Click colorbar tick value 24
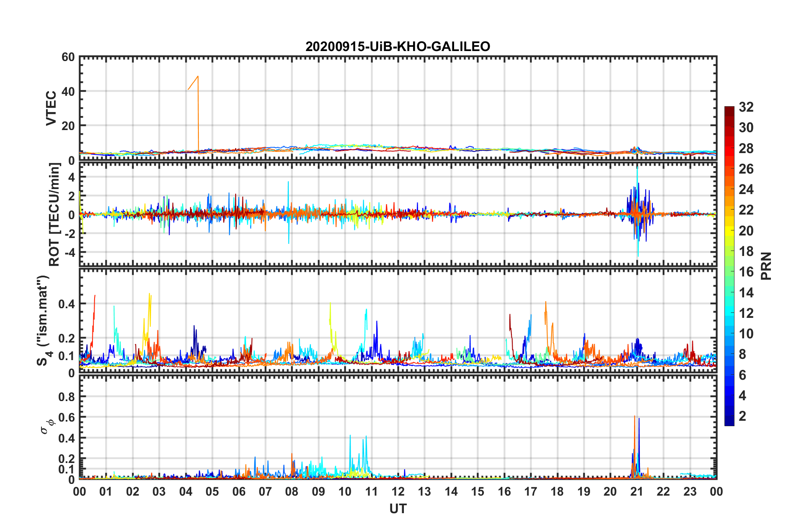This screenshot has height=532, width=796. coord(746,189)
